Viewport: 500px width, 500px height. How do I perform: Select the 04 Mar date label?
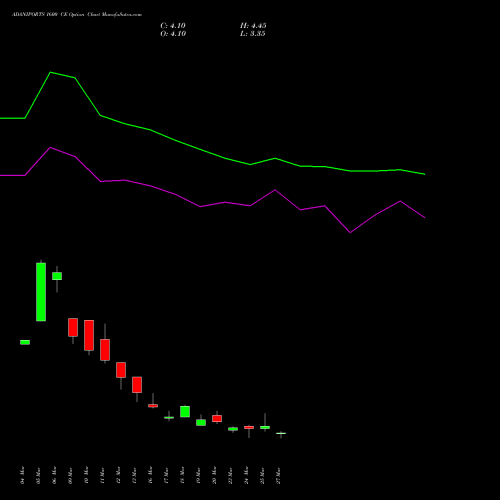(x=22, y=475)
